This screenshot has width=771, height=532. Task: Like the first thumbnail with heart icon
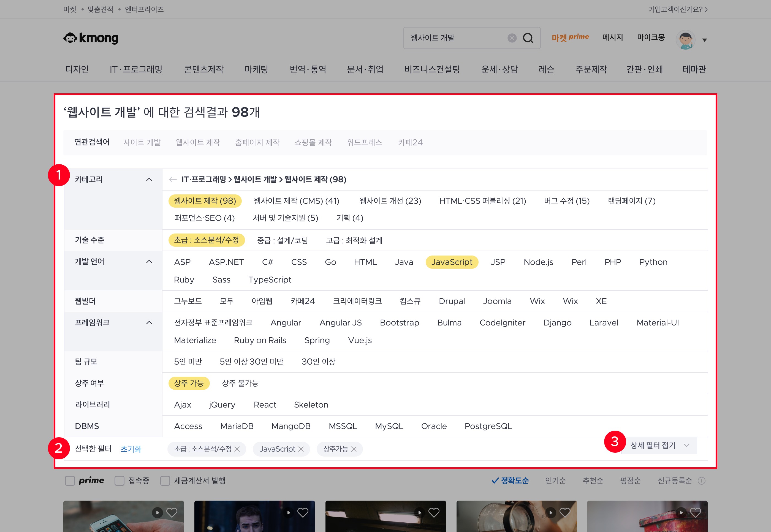point(172,512)
